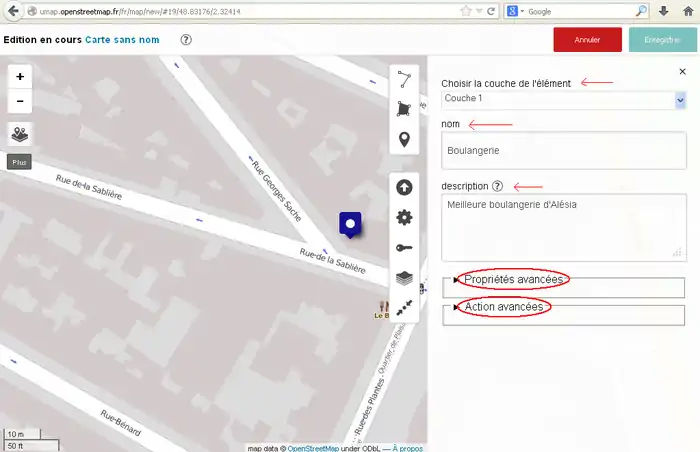
Task: Click the Annuler button
Action: point(587,40)
